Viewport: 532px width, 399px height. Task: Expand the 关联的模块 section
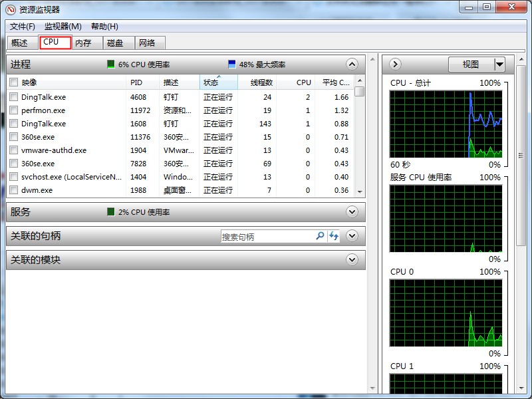pos(352,260)
